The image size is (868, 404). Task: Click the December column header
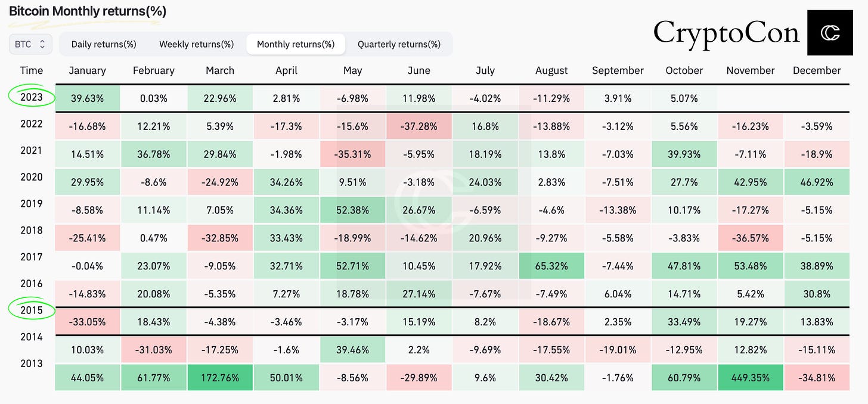817,70
